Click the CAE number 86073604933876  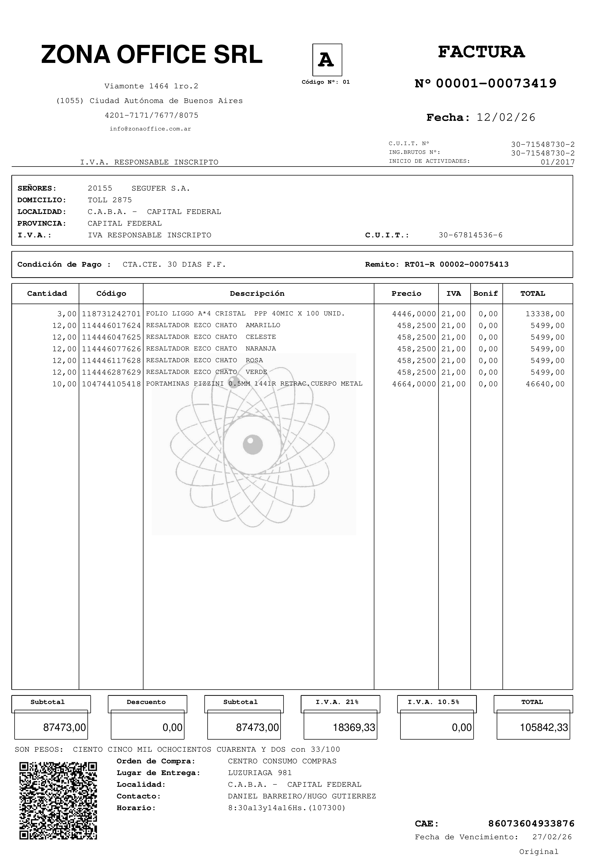click(x=531, y=824)
